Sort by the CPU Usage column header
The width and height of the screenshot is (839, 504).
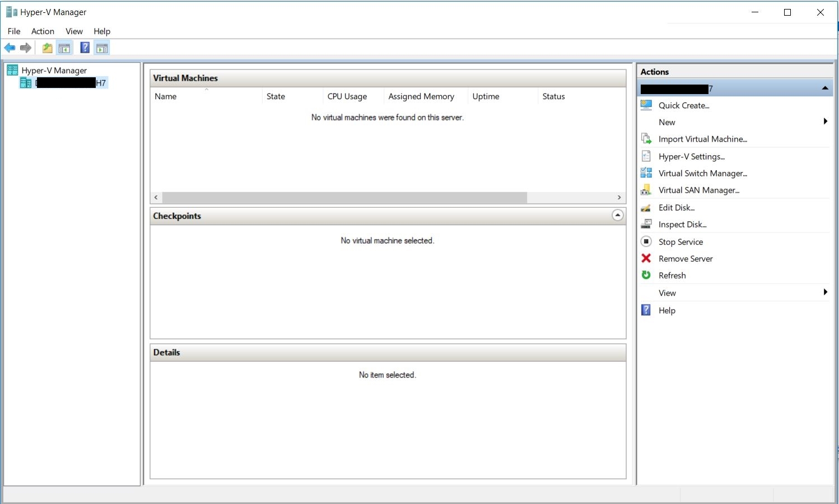point(353,96)
